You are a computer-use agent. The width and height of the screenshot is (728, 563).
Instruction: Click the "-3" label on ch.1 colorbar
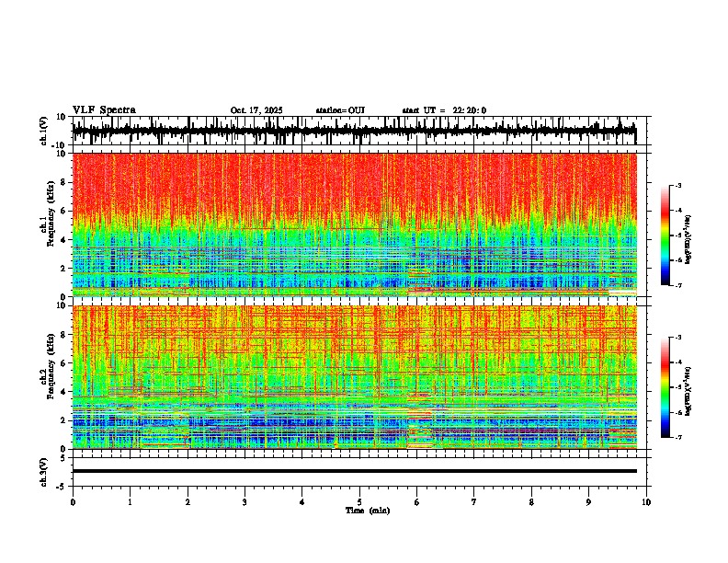coord(677,185)
